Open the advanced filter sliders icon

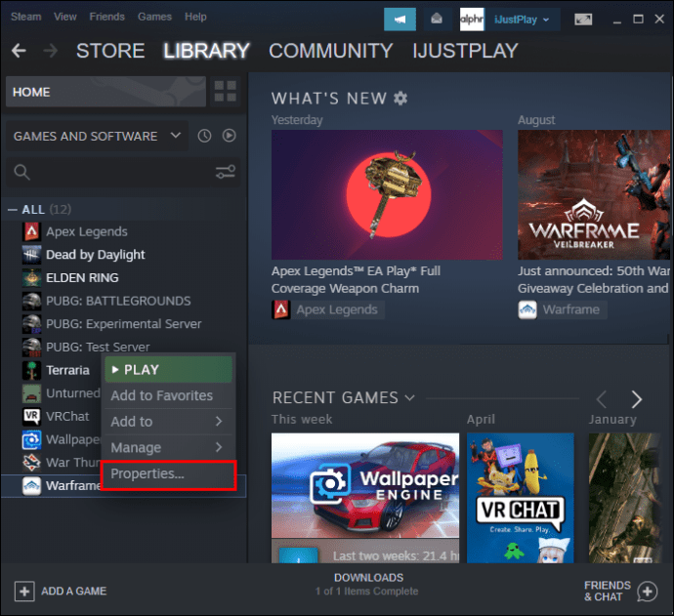pyautogui.click(x=226, y=172)
